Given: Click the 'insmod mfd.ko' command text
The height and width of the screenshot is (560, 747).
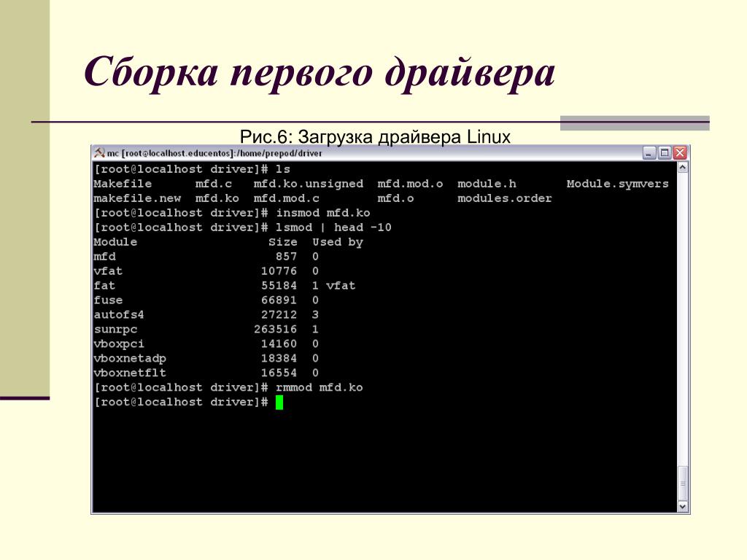Looking at the screenshot, I should click(323, 213).
